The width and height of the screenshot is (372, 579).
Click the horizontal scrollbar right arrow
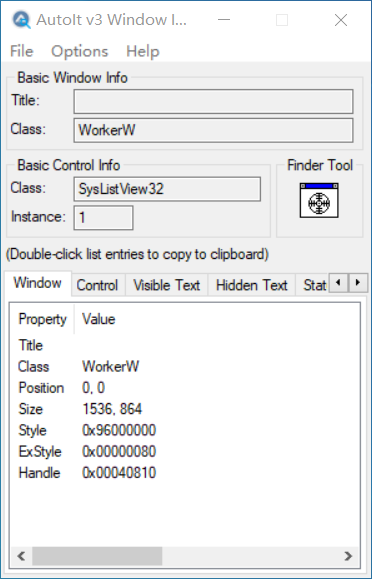click(348, 556)
